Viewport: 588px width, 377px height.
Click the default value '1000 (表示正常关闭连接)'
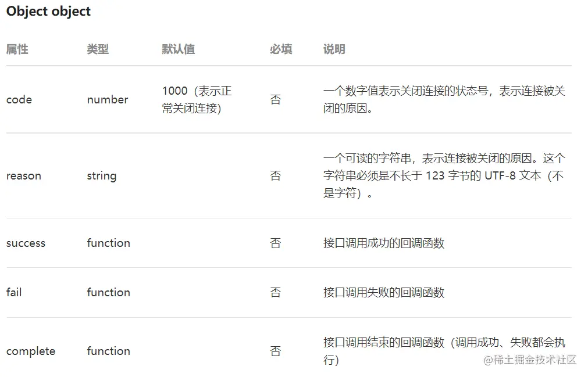pos(197,99)
